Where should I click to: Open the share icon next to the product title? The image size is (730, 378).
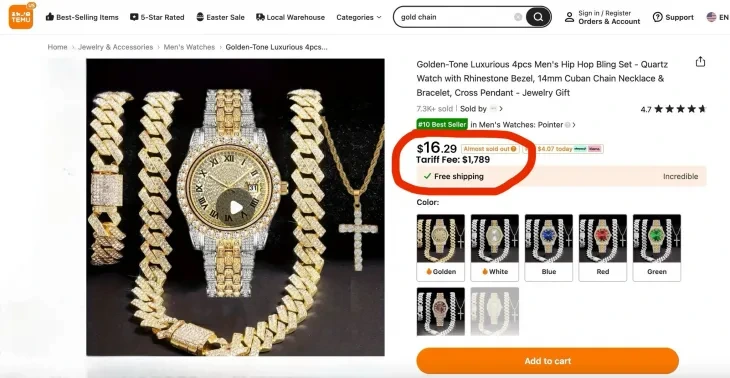pyautogui.click(x=700, y=62)
